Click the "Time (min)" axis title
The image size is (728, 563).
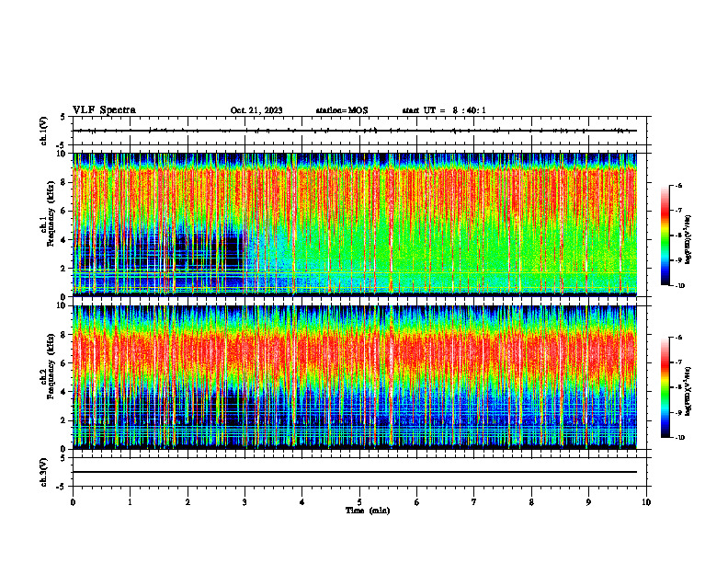click(368, 511)
